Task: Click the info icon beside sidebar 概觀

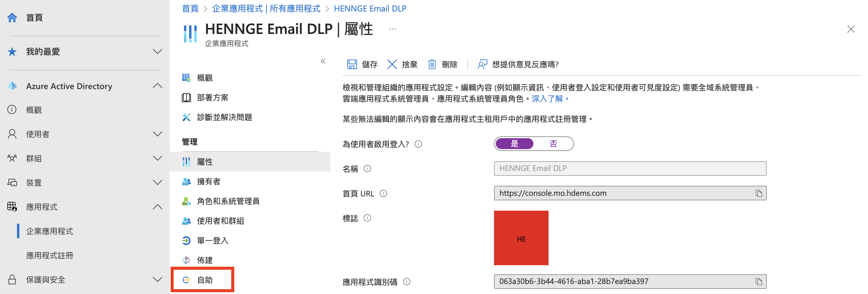Action: pos(12,110)
